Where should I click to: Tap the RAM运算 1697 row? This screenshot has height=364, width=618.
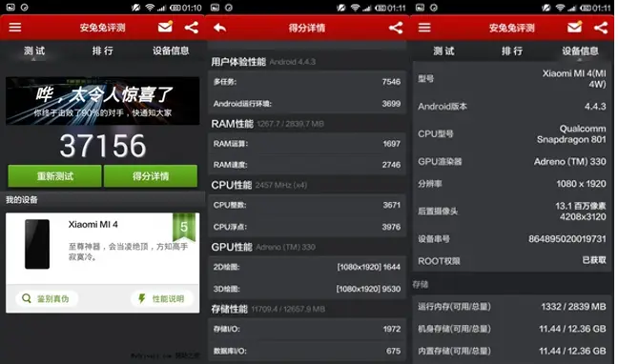pos(307,144)
